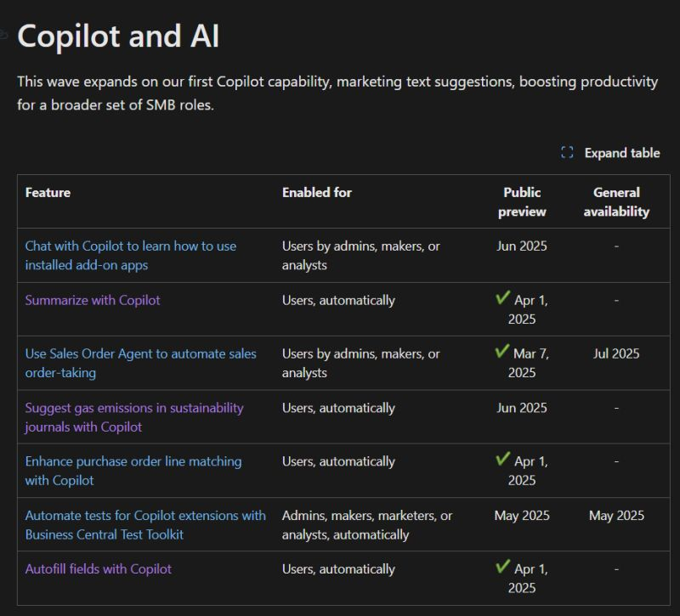Click the Enabled for column header

[x=317, y=193]
